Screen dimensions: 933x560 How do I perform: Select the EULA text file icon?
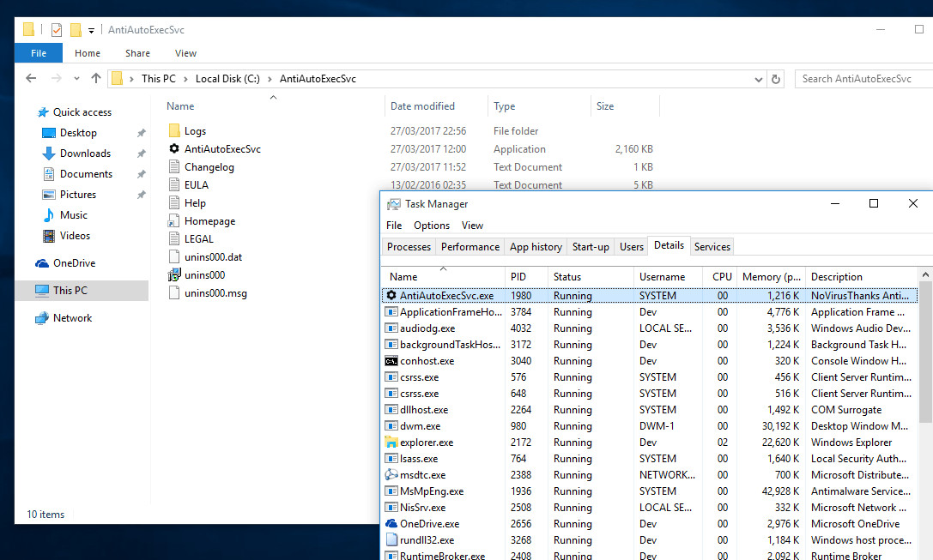tap(174, 184)
